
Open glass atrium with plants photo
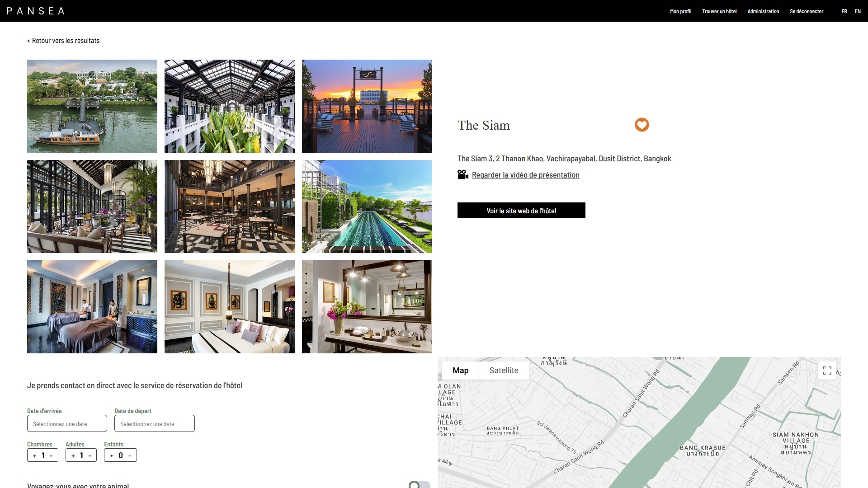pyautogui.click(x=230, y=106)
